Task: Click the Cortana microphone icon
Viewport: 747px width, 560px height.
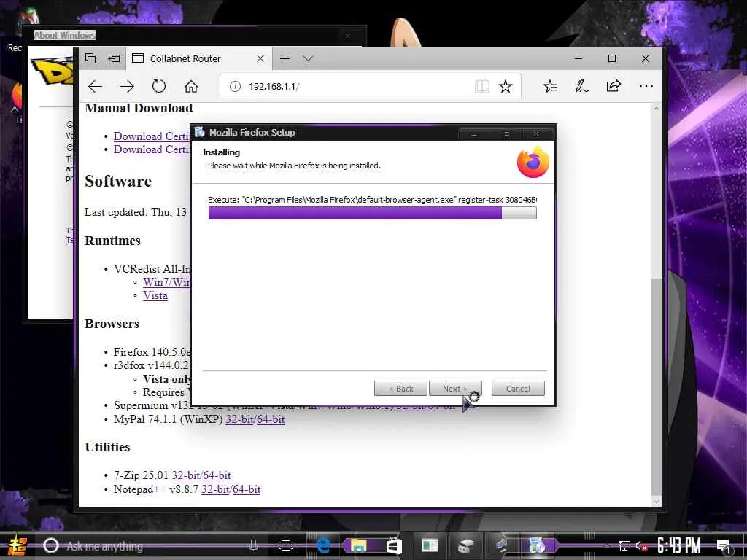Action: tap(253, 545)
